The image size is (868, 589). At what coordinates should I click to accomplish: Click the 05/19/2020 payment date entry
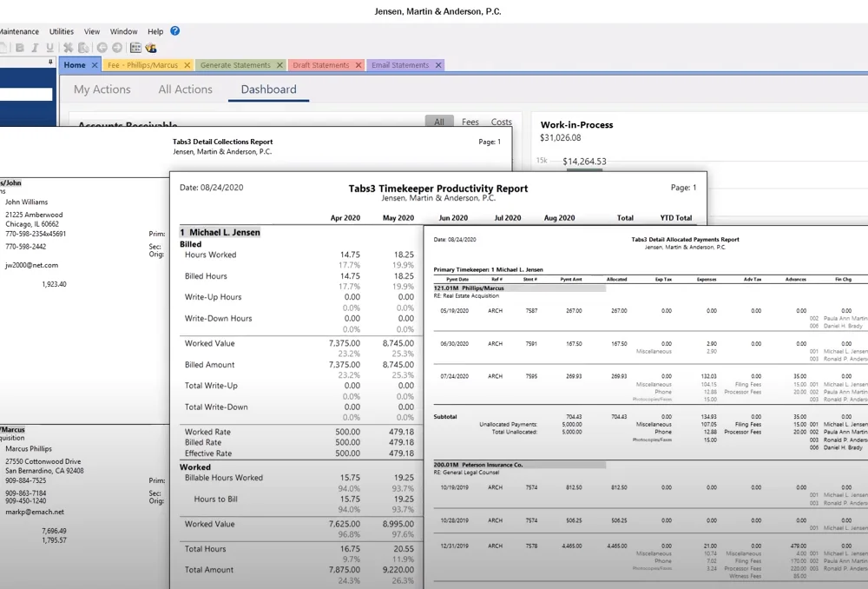tap(455, 310)
